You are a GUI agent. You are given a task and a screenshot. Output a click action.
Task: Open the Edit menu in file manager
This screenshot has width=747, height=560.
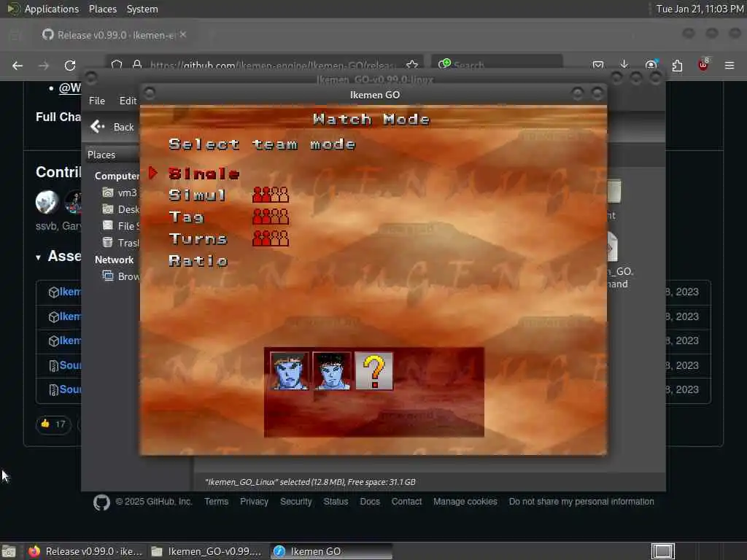pyautogui.click(x=128, y=101)
